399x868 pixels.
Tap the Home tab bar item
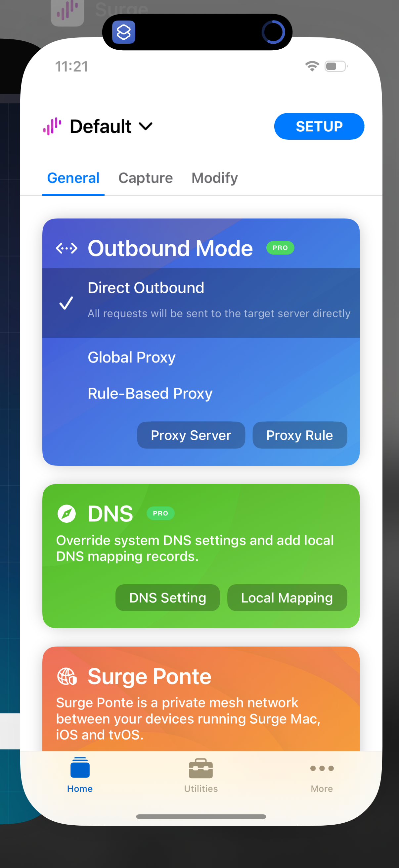point(80,775)
